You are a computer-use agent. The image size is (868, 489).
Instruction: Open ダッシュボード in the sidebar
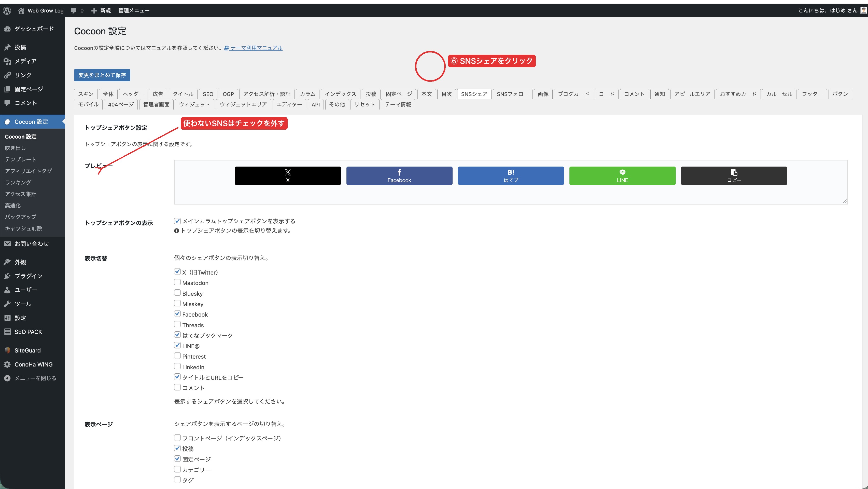(32, 29)
